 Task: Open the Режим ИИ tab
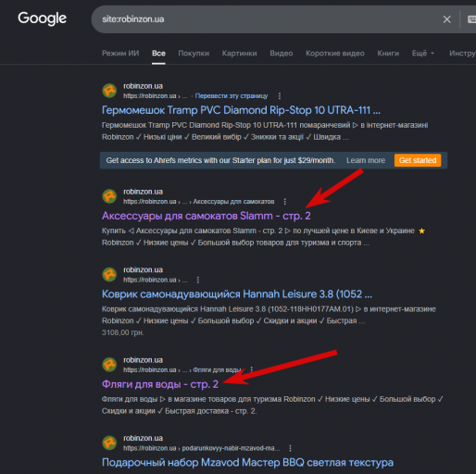click(120, 54)
